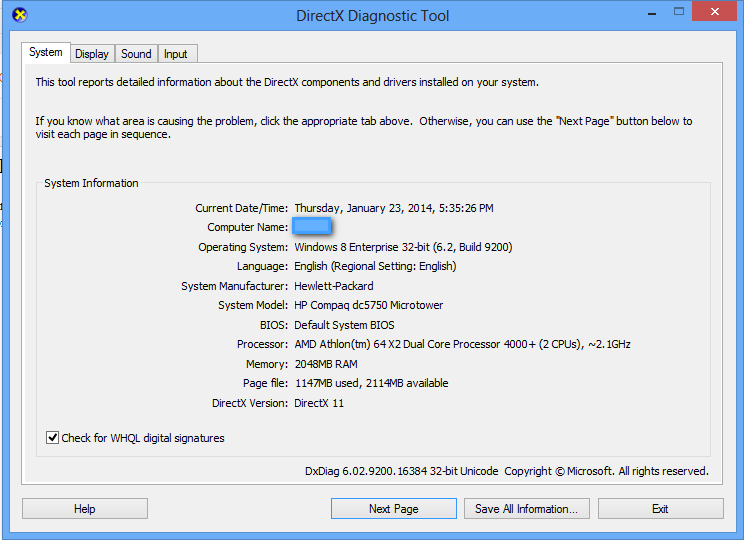Click the 'Memory:' label
744x540 pixels.
267,364
